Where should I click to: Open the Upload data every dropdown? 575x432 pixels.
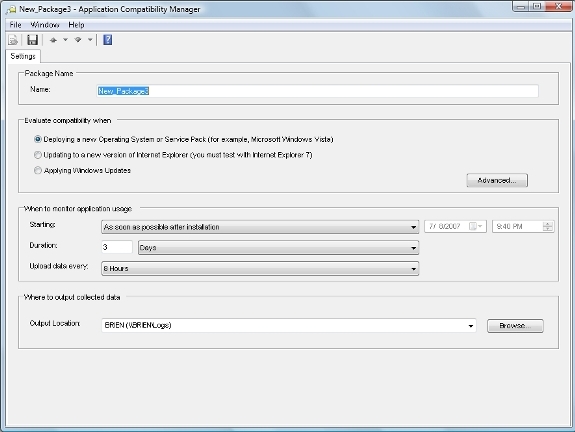pos(260,268)
